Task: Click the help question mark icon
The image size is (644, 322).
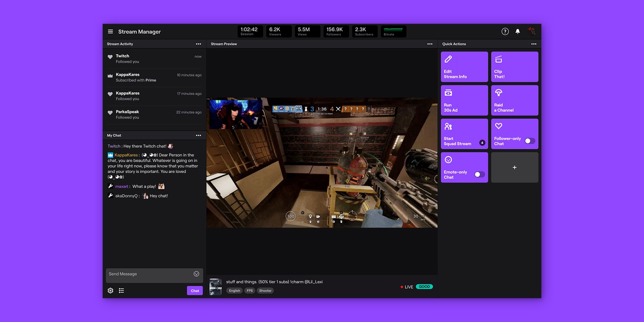Action: tap(505, 32)
